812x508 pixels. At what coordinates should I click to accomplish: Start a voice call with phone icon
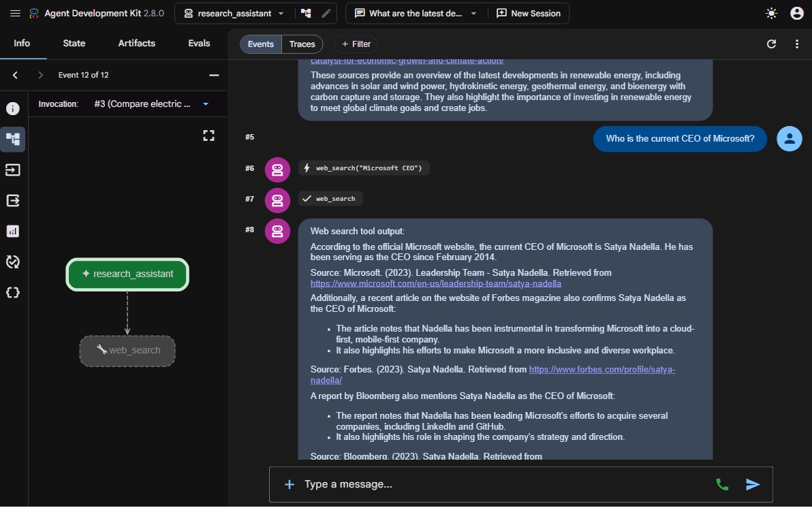point(722,485)
